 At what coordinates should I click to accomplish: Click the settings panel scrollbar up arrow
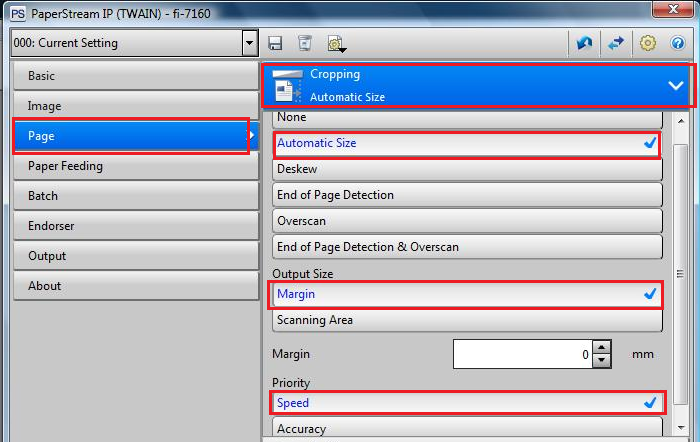(x=681, y=121)
